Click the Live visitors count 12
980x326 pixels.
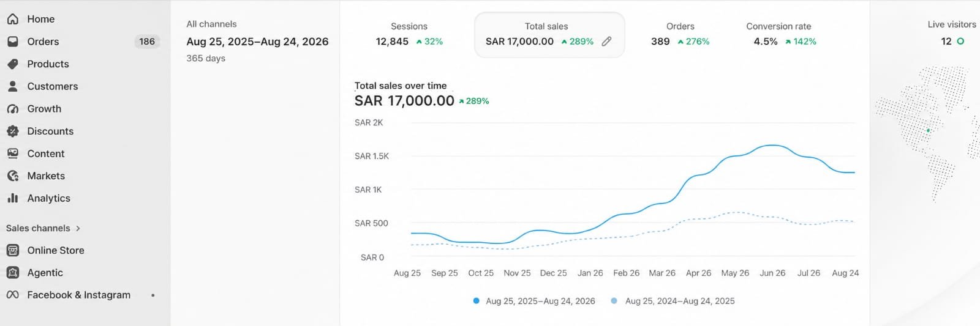click(946, 42)
